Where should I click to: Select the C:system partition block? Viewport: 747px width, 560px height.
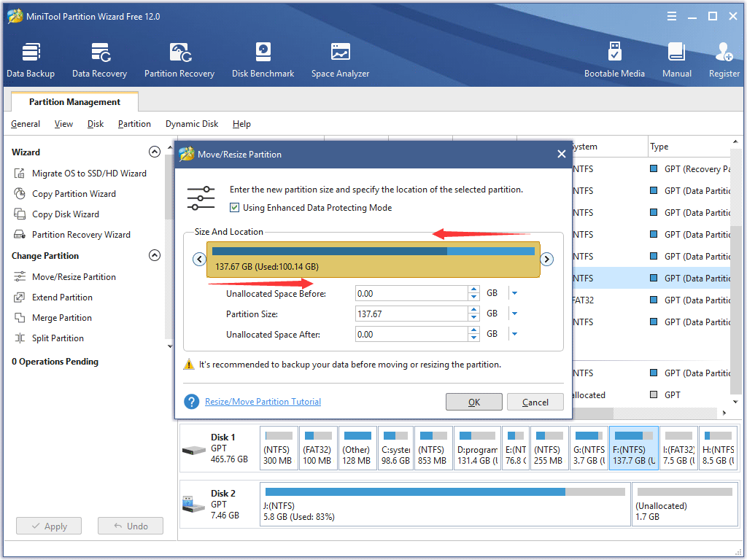tap(395, 448)
